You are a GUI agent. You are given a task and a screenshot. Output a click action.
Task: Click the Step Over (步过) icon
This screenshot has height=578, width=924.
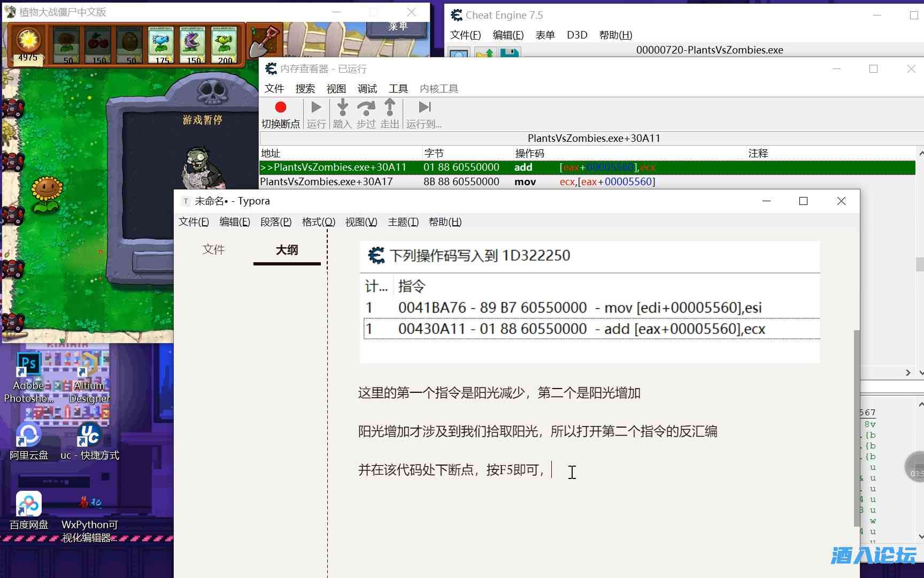[x=366, y=108]
